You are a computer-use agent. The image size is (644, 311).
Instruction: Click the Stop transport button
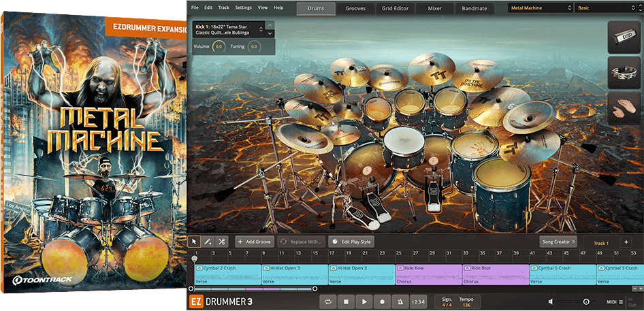point(347,301)
